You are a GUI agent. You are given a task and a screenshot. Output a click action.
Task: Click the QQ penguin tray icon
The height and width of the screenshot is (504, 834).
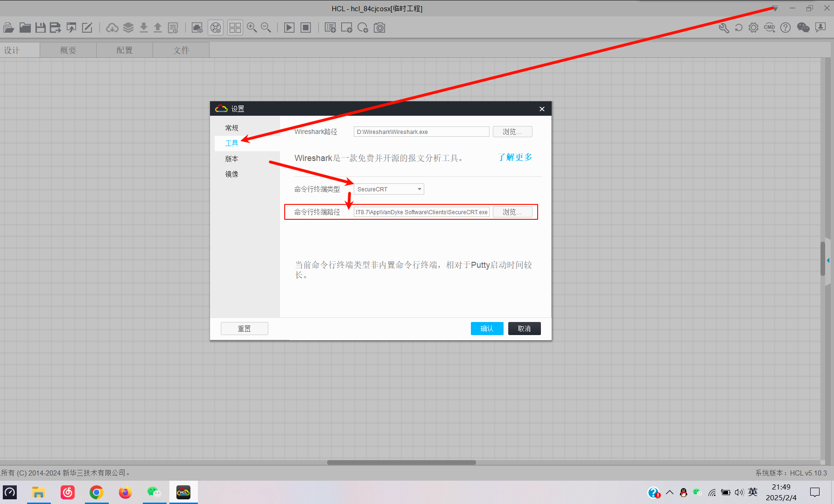coord(684,492)
